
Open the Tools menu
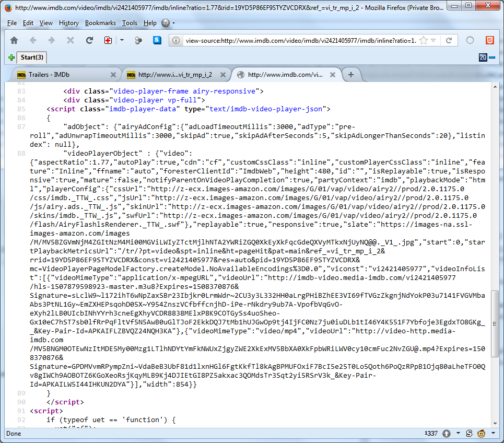click(x=130, y=23)
